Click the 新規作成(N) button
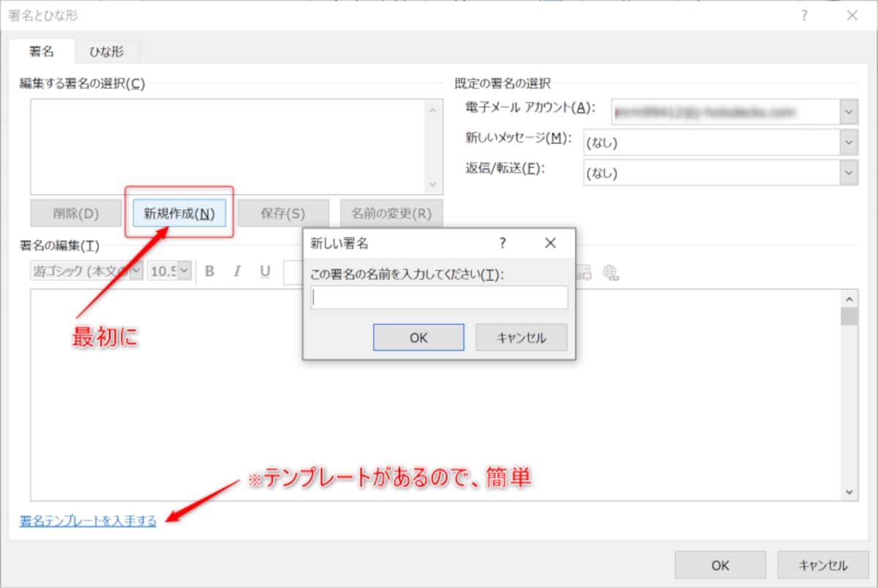This screenshot has height=588, width=878. click(179, 214)
